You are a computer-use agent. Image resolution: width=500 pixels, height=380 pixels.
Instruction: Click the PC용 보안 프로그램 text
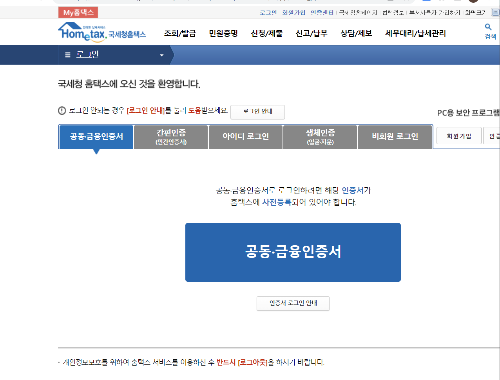469,113
